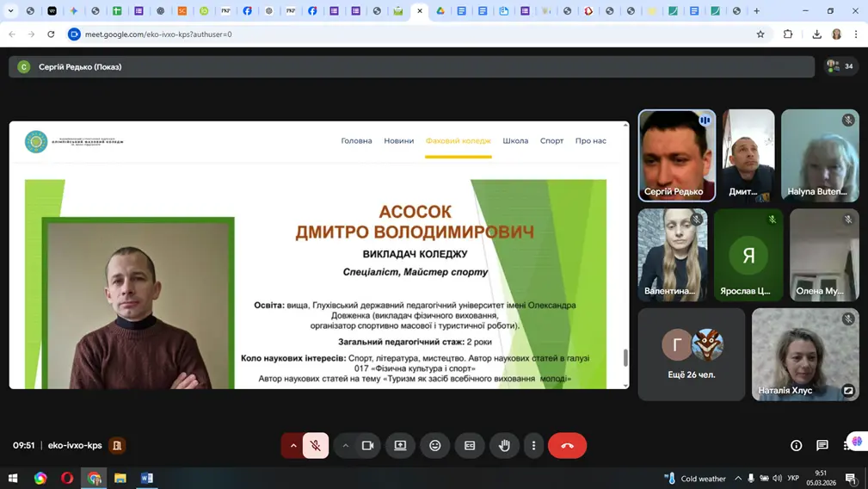This screenshot has height=489, width=868.
Task: Open the Ещё 26 чел. tile
Action: (x=692, y=355)
